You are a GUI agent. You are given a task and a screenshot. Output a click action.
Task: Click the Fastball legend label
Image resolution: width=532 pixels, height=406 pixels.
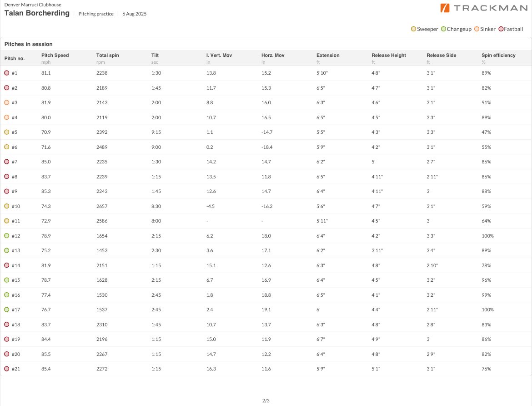pyautogui.click(x=513, y=29)
